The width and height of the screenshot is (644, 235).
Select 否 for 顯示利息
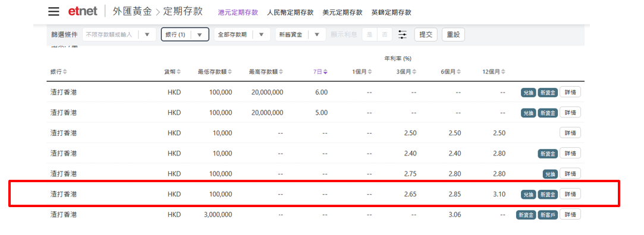pyautogui.click(x=384, y=35)
